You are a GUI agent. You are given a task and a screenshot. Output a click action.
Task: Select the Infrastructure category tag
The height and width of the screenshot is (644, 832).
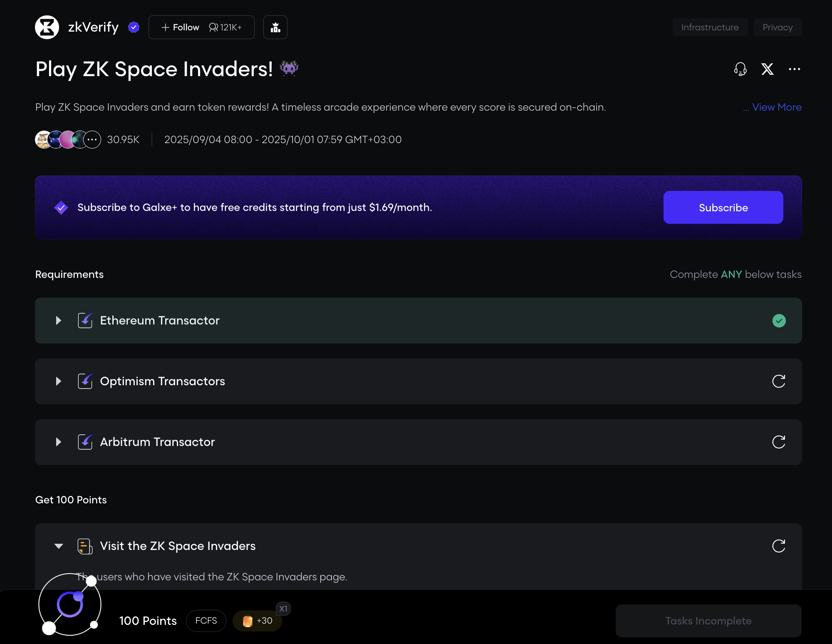click(x=710, y=27)
